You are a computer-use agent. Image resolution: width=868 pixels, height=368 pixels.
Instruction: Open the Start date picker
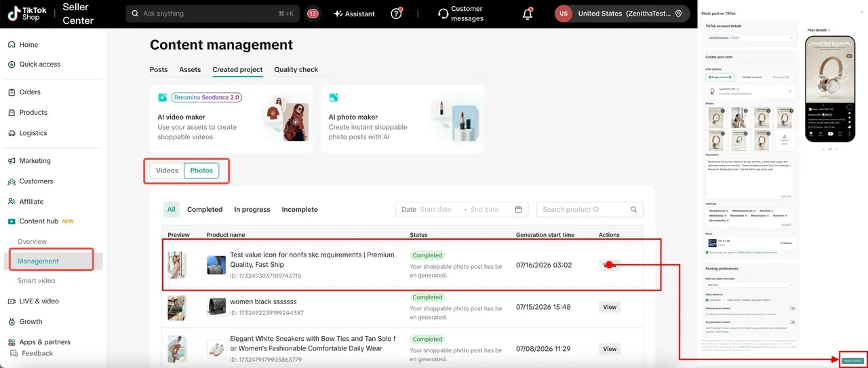(x=435, y=210)
